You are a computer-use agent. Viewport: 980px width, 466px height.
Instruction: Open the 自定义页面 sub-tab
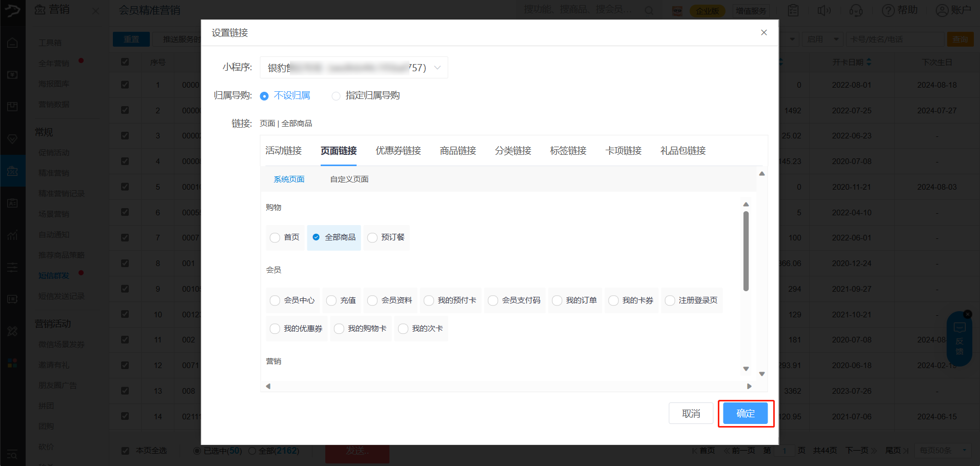coord(349,179)
